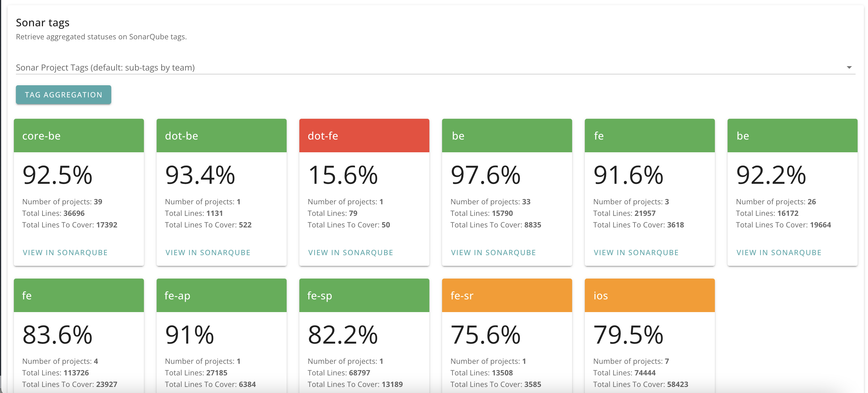Click 'Total Lines: 68797' on fe-sp

tap(339, 372)
